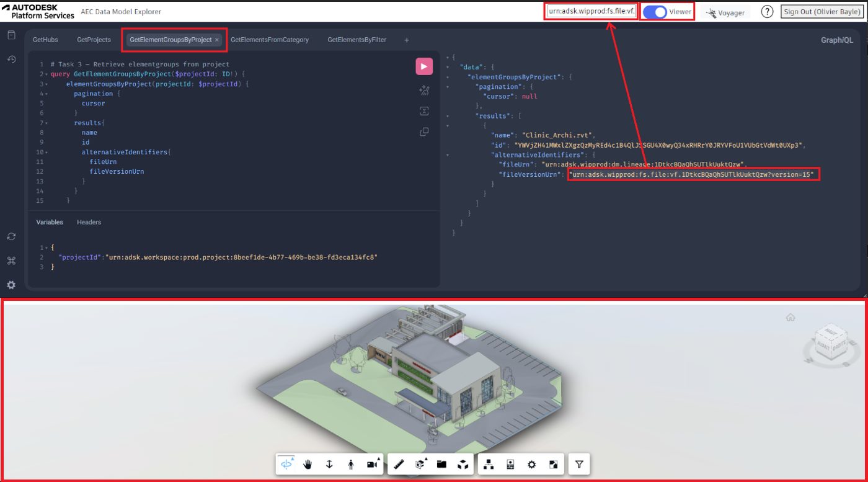Select the Zoom dolly tool
Viewport: 868px width, 482px height.
pos(329,464)
